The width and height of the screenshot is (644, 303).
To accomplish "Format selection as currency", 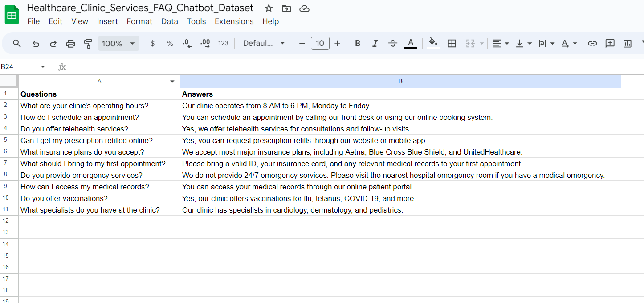I will coord(152,43).
